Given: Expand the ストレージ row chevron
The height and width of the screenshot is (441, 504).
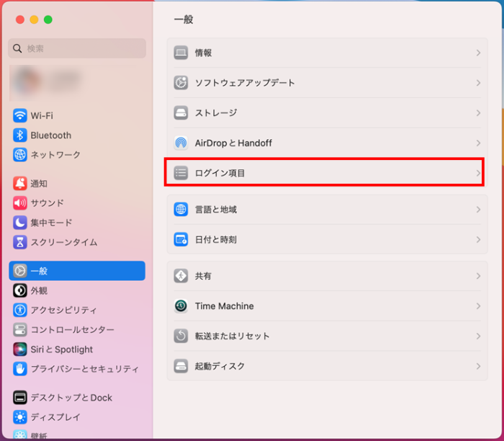Looking at the screenshot, I should [478, 113].
